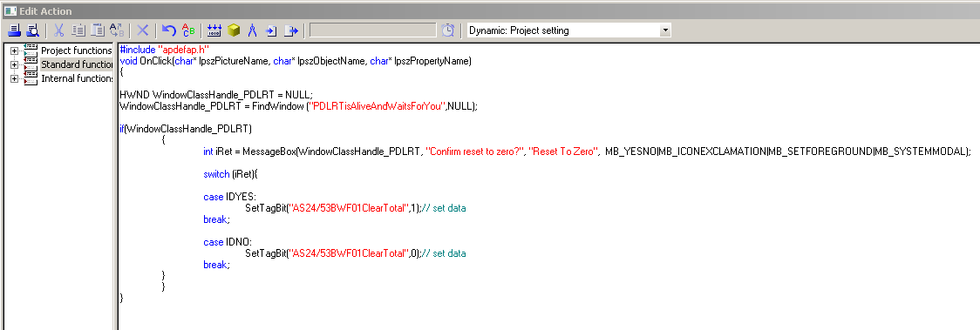Click the "Reset To Zero" string
The width and height of the screenshot is (980, 330).
[564, 152]
